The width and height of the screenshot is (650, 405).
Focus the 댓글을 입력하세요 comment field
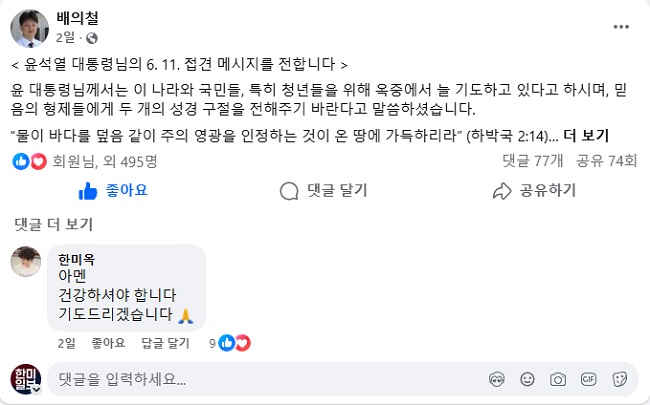[x=265, y=379]
